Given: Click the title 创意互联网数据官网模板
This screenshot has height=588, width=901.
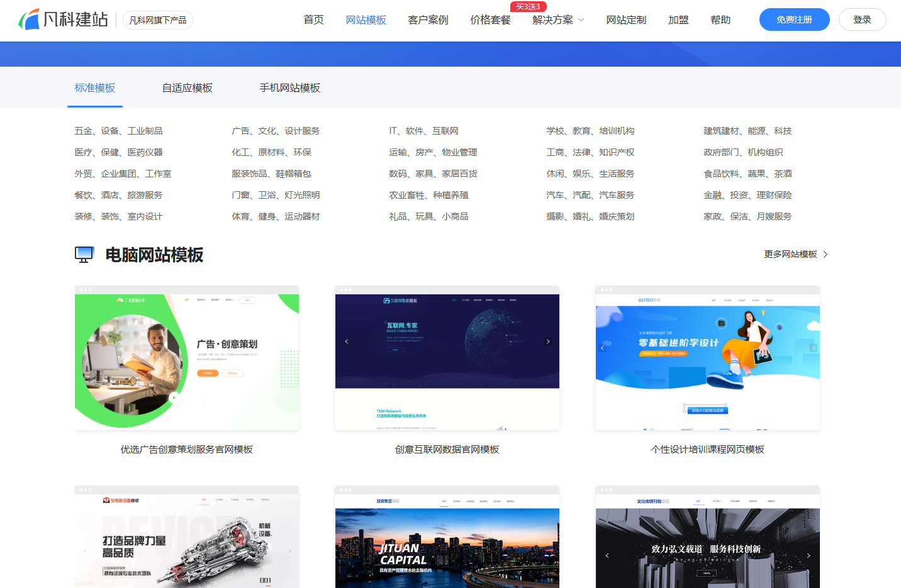Looking at the screenshot, I should click(x=447, y=449).
